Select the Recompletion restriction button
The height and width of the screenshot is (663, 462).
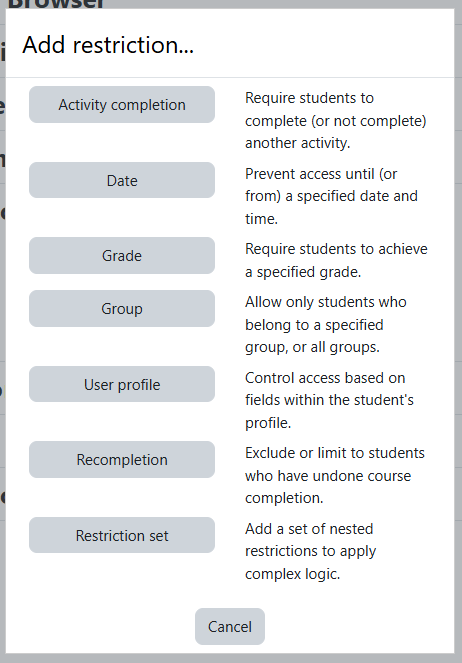pyautogui.click(x=122, y=460)
